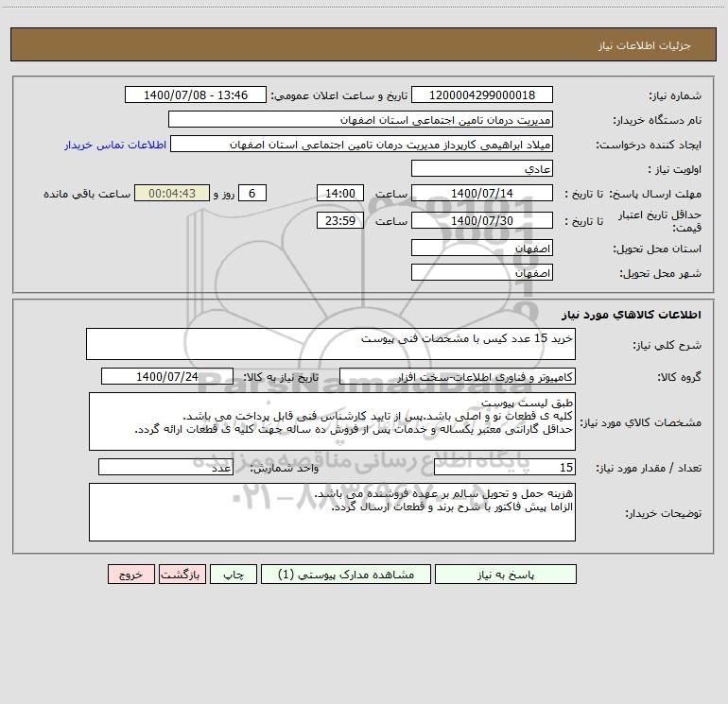Click the general description box خرید 15 عدد کیس
The image size is (728, 704).
[x=331, y=344]
